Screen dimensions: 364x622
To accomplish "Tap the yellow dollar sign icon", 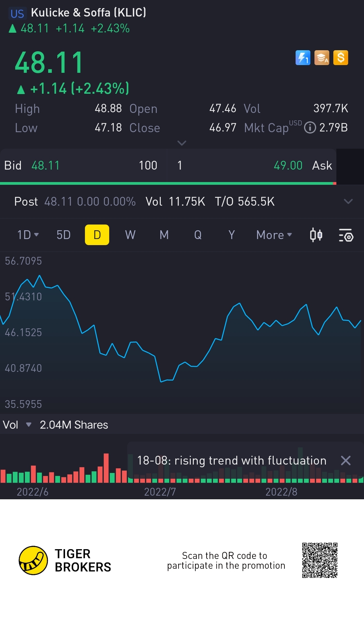I will pos(341,58).
